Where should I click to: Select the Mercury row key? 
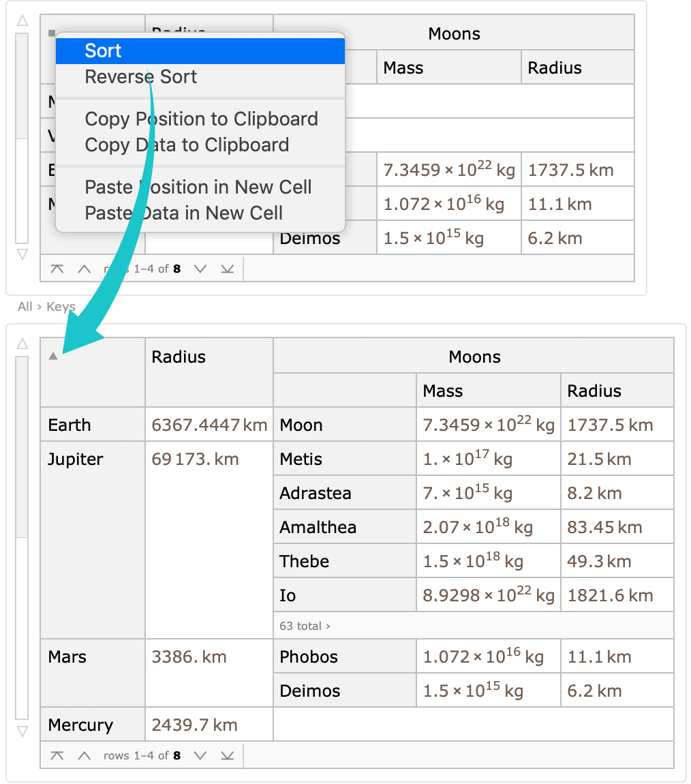pyautogui.click(x=93, y=725)
